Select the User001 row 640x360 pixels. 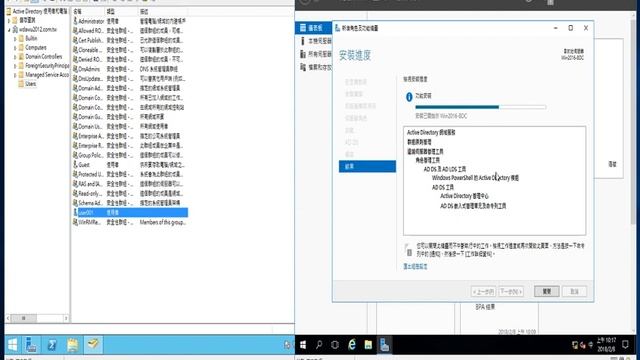(x=130, y=212)
